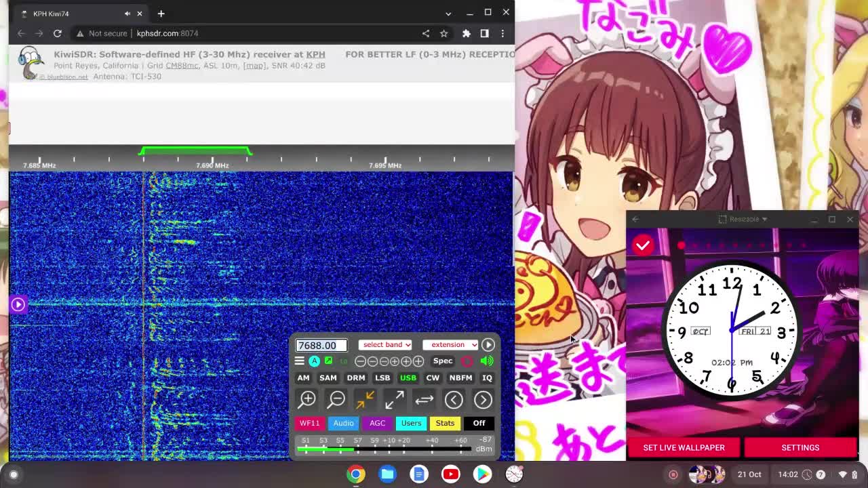Click the green passband marker on frequency scale

pyautogui.click(x=195, y=150)
